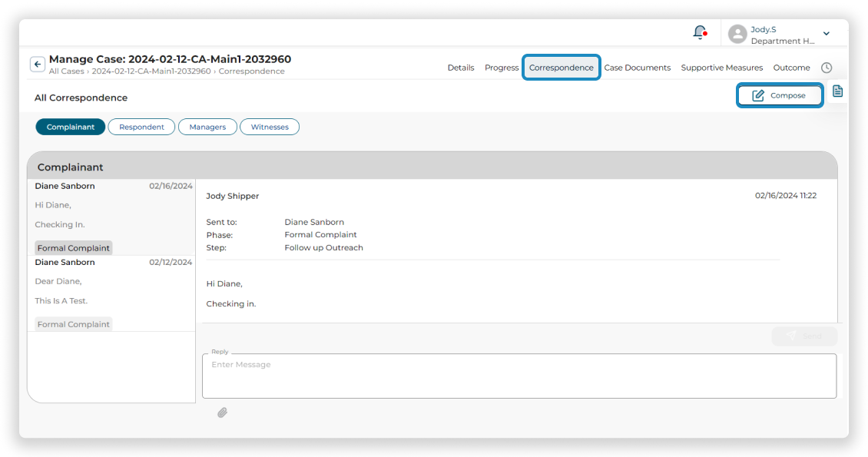Screen dimensions: 868x457
Task: Select the Complainant filter pill
Action: (x=71, y=127)
